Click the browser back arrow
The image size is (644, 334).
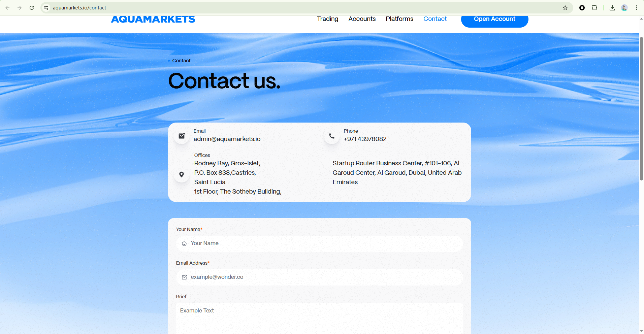pos(7,8)
